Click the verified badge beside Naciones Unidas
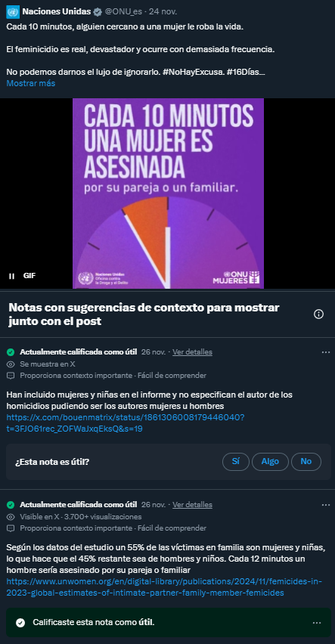 point(98,12)
